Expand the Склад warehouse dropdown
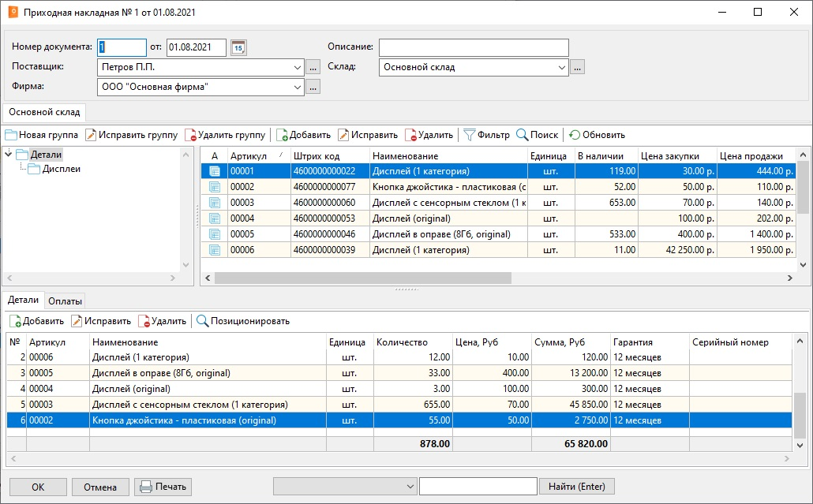 [x=562, y=67]
